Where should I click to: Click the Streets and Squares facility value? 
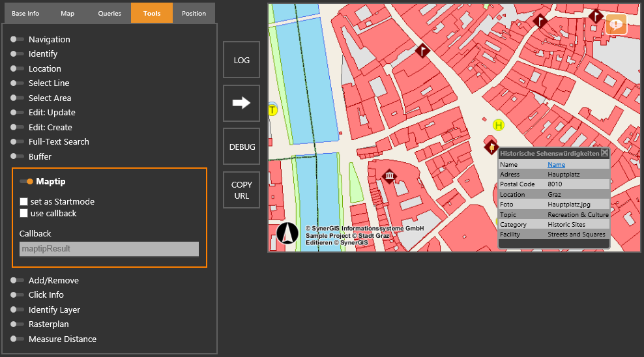point(576,235)
